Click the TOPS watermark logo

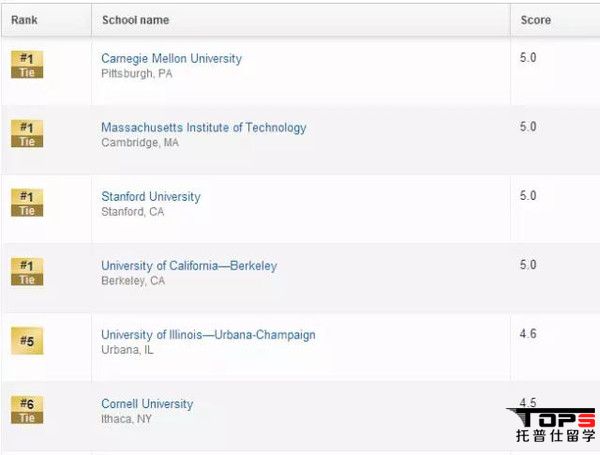(552, 425)
